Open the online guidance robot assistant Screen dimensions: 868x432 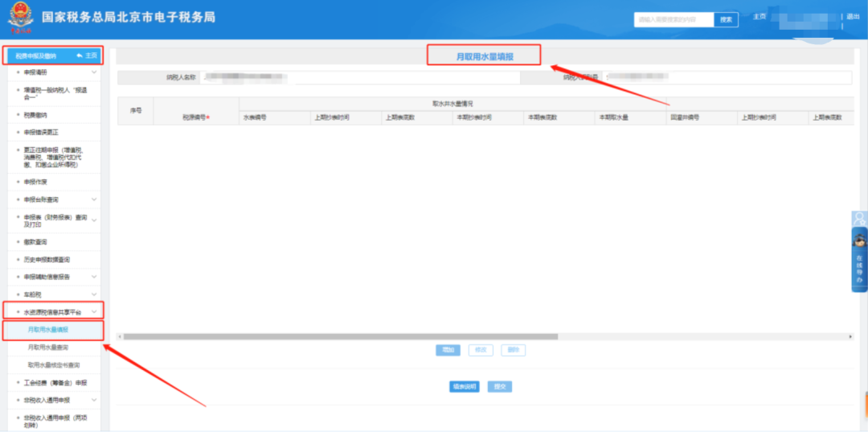click(859, 261)
